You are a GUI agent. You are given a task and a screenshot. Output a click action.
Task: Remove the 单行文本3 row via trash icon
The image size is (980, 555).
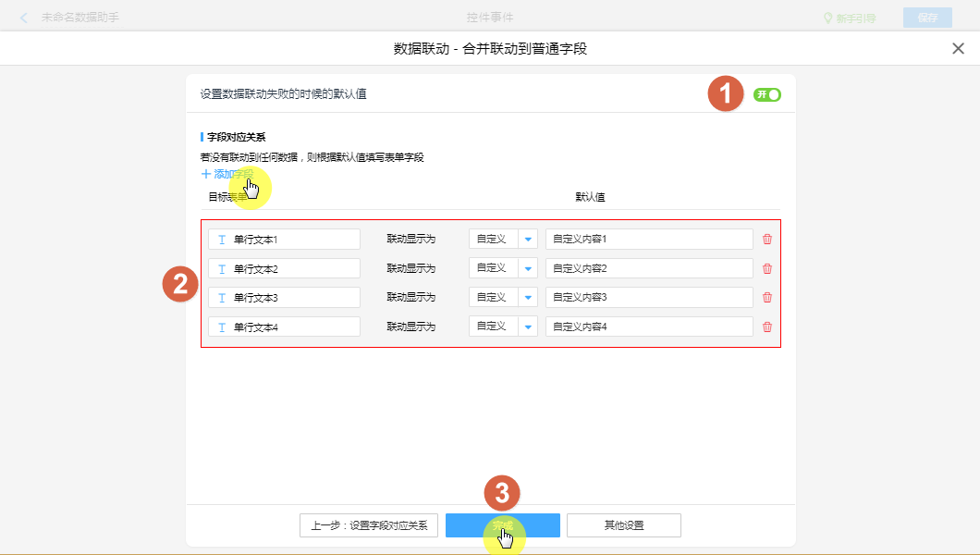pyautogui.click(x=766, y=298)
